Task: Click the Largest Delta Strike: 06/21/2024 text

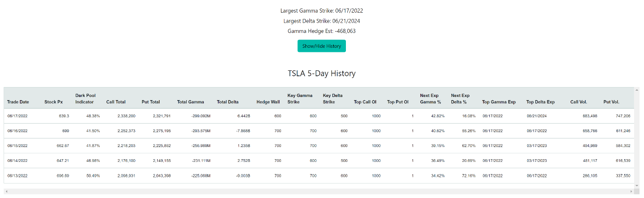Action: coord(322,21)
